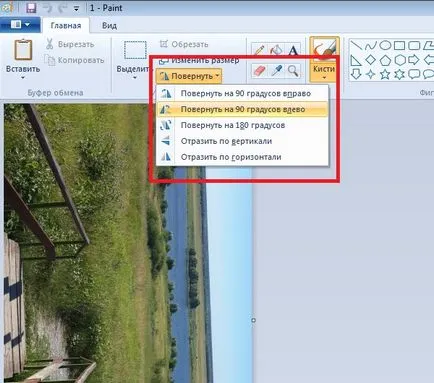Select the Eraser tool
The width and height of the screenshot is (434, 383).
pos(259,71)
